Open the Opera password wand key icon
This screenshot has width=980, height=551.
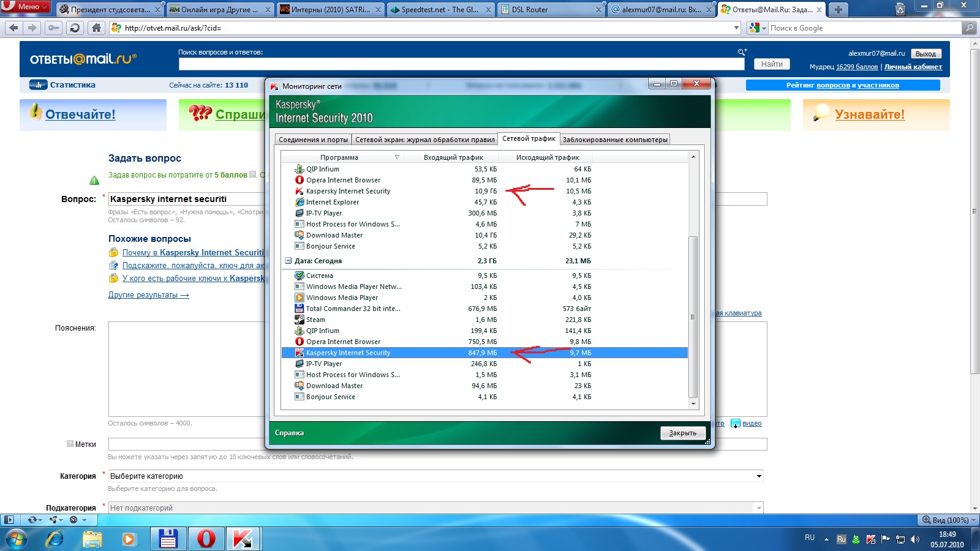[x=54, y=28]
